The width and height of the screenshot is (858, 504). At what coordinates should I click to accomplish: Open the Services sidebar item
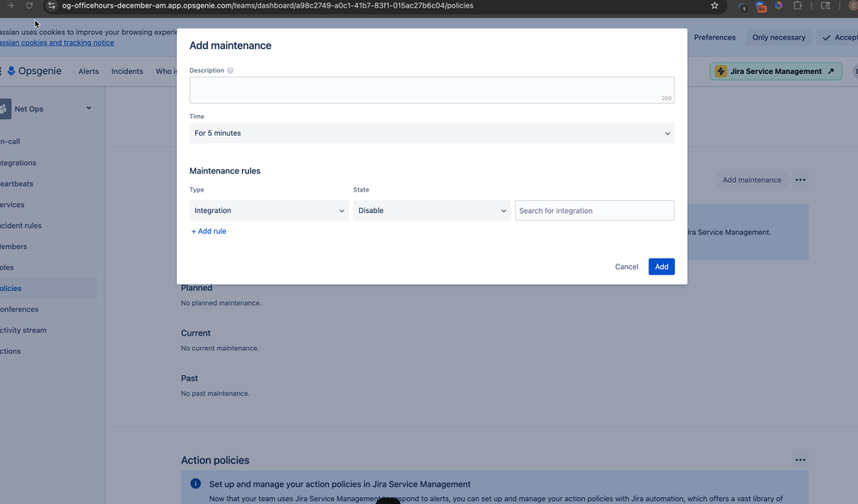[12, 204]
